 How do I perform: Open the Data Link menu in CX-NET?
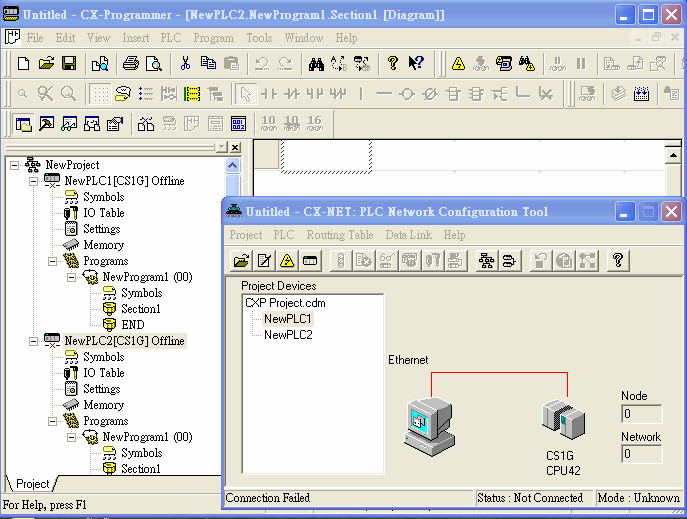(409, 235)
